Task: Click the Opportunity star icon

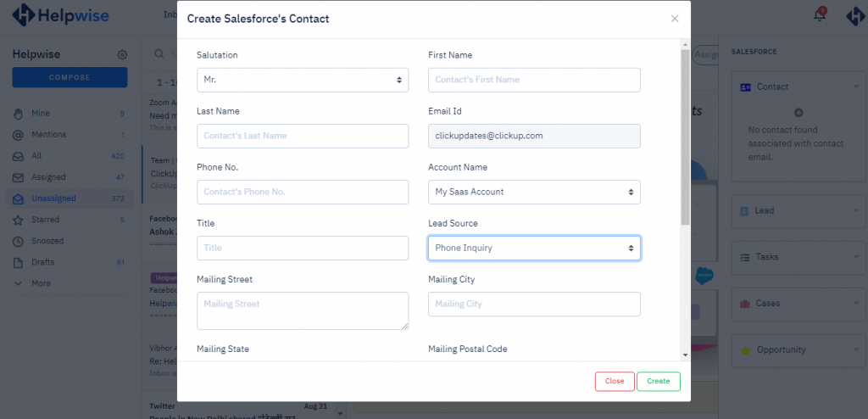Action: [x=746, y=350]
